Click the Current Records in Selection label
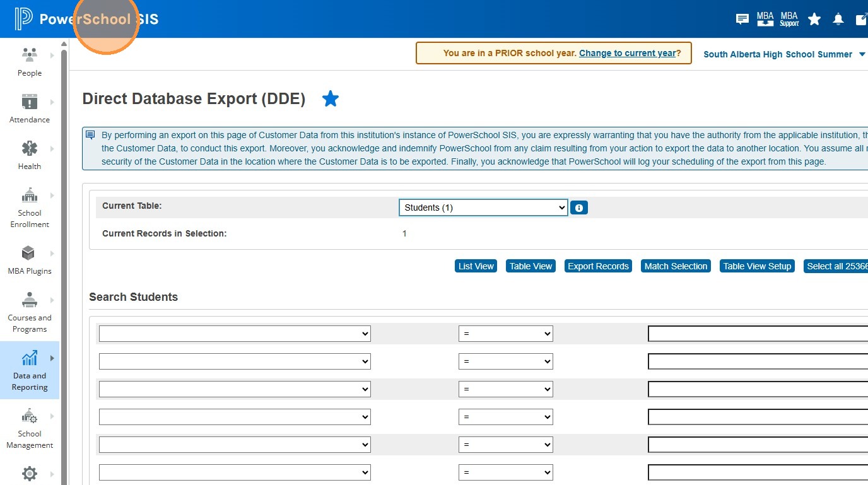This screenshot has height=485, width=868. (x=164, y=233)
